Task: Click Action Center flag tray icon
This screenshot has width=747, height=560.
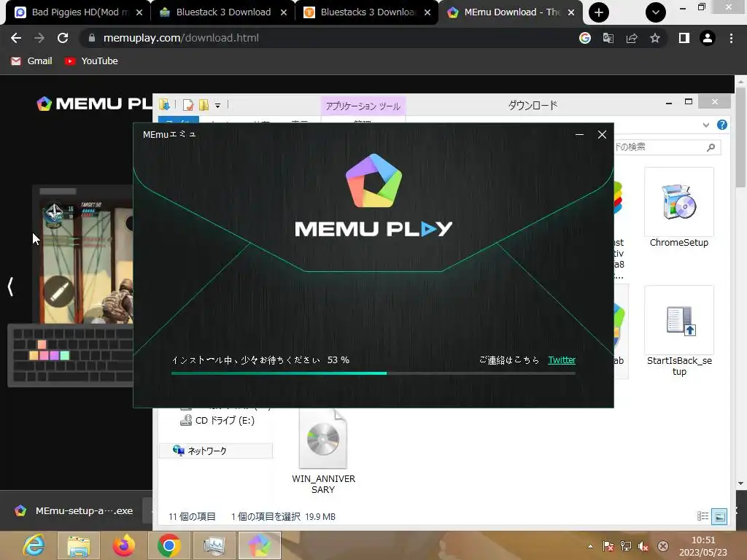Action: point(608,546)
